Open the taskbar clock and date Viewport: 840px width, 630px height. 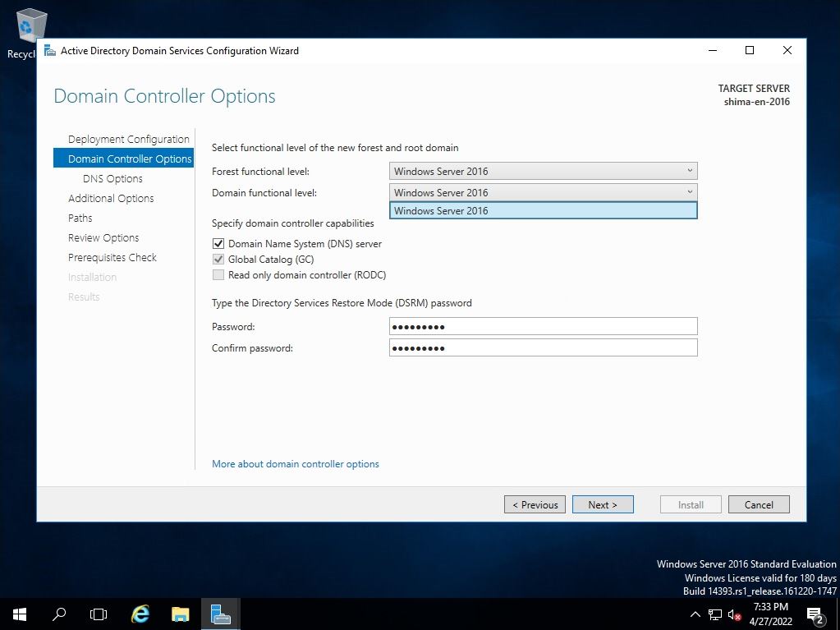pyautogui.click(x=770, y=614)
